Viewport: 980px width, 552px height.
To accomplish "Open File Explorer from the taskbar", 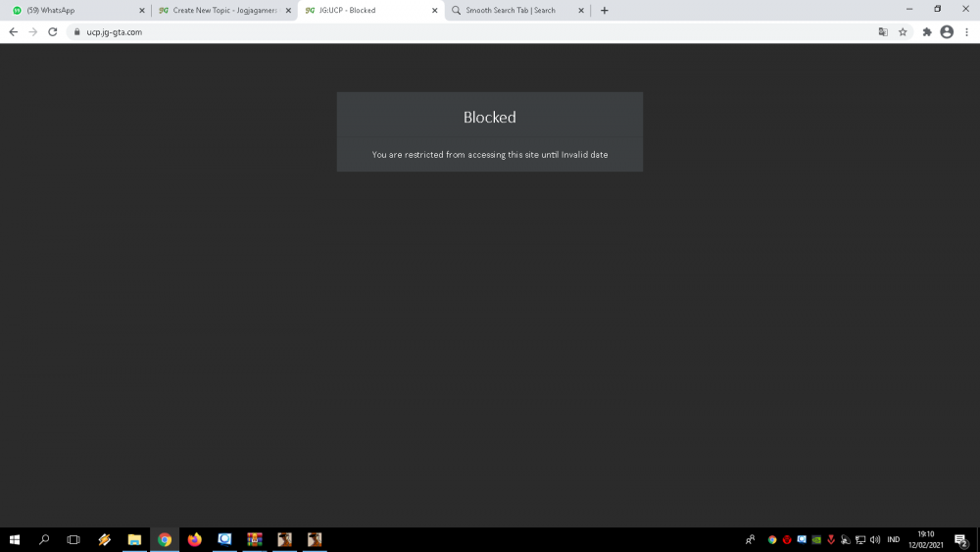I will 134,539.
